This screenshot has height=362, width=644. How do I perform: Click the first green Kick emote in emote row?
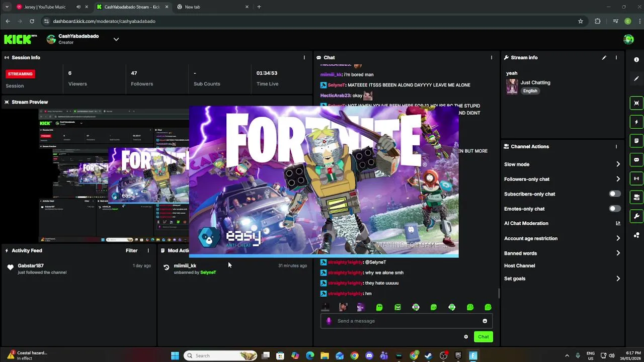click(x=379, y=307)
